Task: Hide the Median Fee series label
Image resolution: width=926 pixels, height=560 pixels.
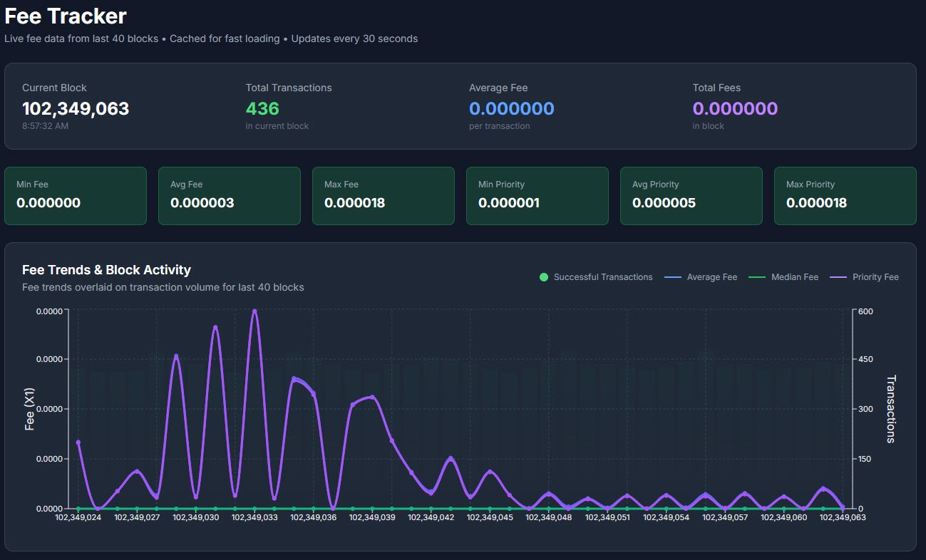Action: click(794, 277)
